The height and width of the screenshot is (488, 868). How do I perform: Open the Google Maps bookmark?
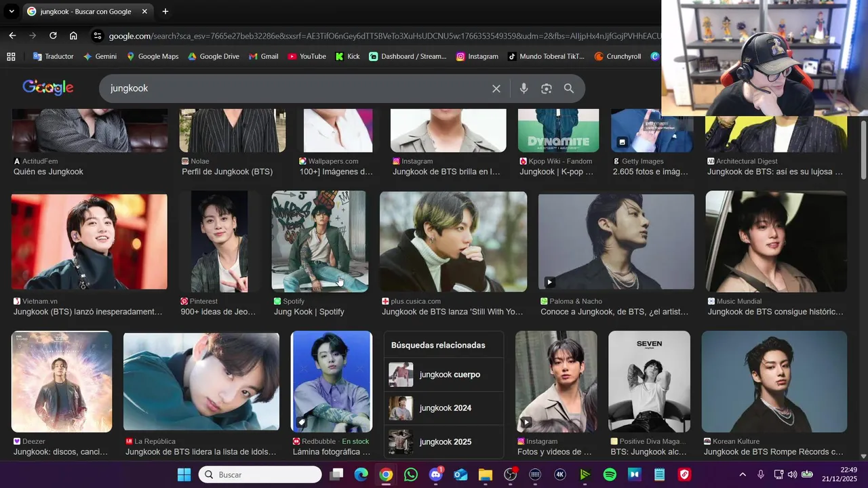click(x=153, y=56)
